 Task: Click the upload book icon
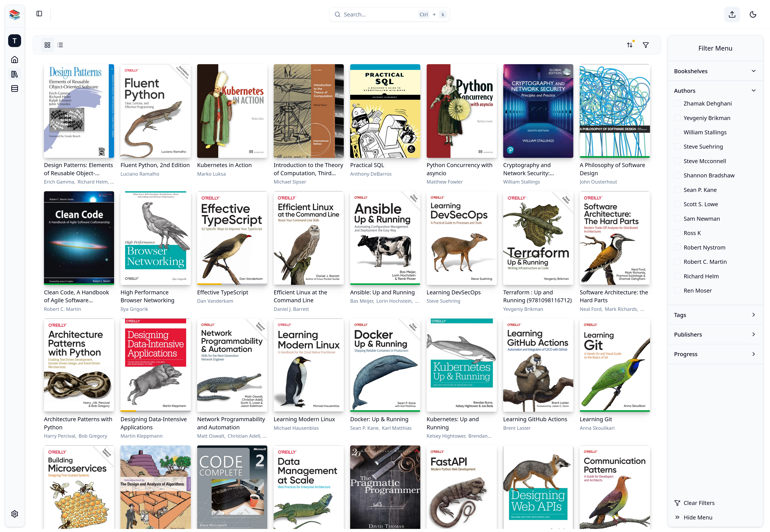pyautogui.click(x=732, y=14)
